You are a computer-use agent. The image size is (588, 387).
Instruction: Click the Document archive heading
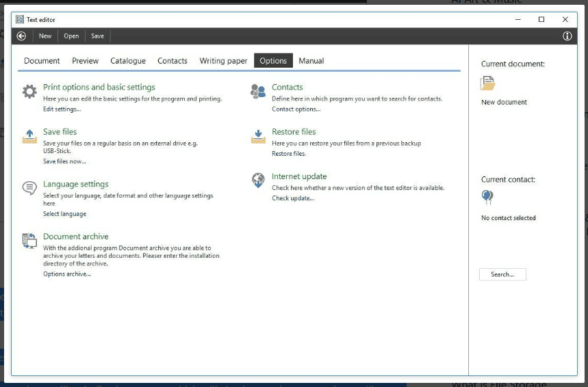[76, 237]
